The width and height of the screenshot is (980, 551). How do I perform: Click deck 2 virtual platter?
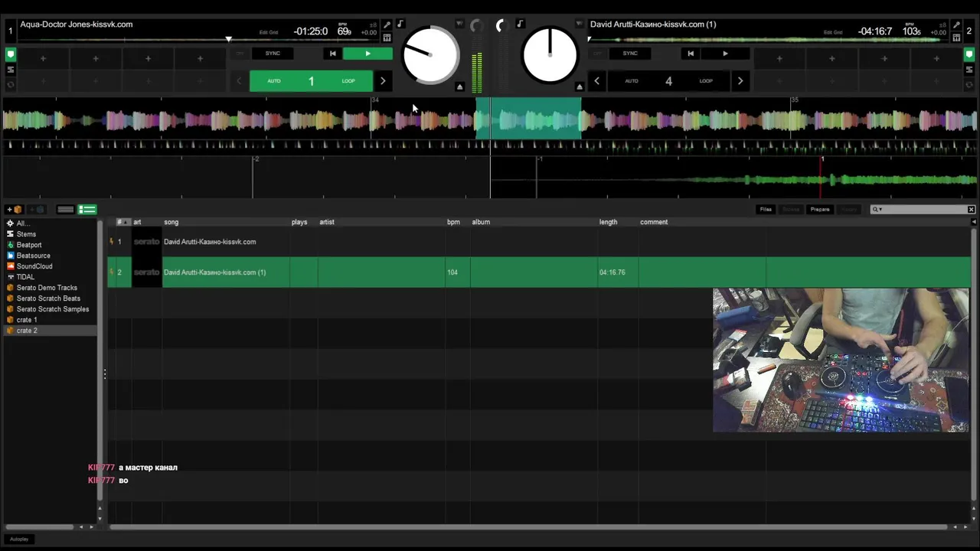550,55
